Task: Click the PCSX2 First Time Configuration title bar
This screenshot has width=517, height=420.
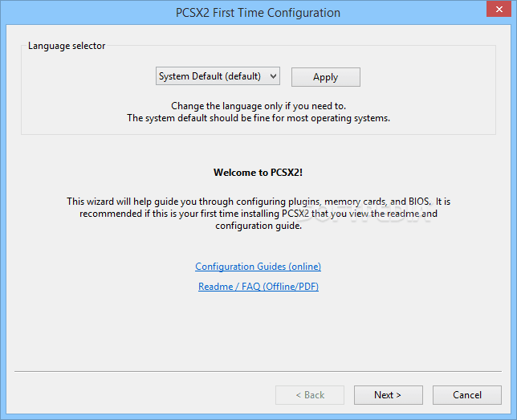Action: coord(258,13)
